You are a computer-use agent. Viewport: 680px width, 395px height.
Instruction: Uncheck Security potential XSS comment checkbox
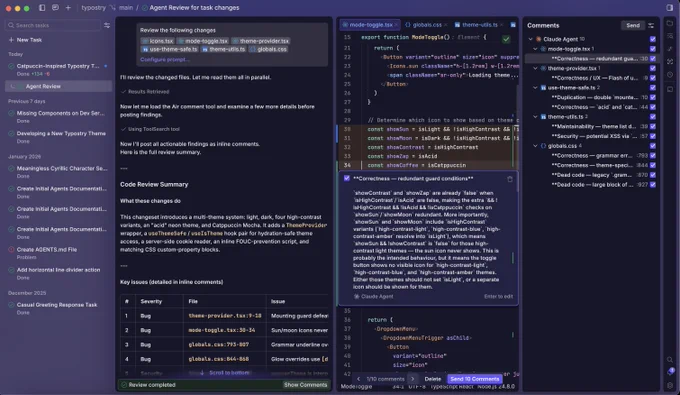click(653, 137)
